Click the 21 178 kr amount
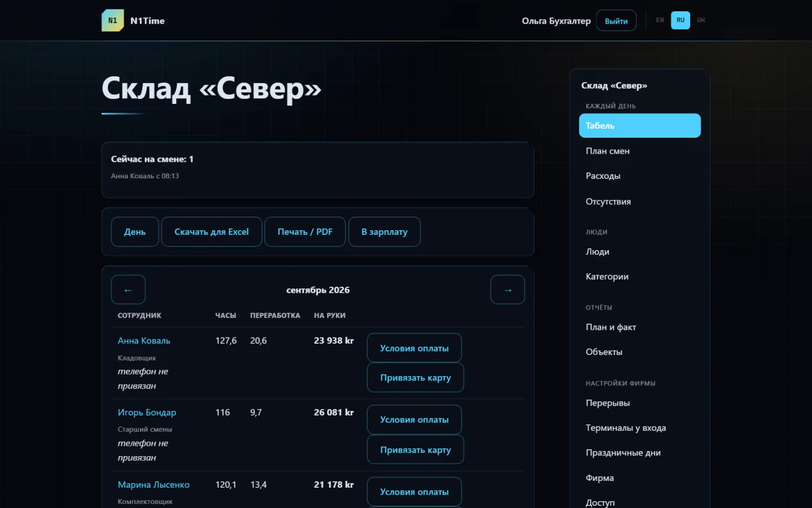The height and width of the screenshot is (508, 812). (334, 485)
